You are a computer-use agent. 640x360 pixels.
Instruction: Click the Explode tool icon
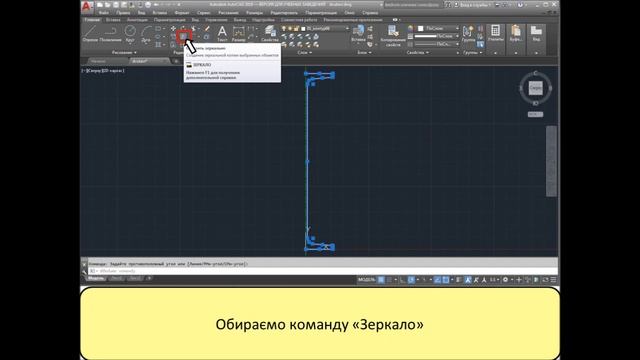click(207, 37)
